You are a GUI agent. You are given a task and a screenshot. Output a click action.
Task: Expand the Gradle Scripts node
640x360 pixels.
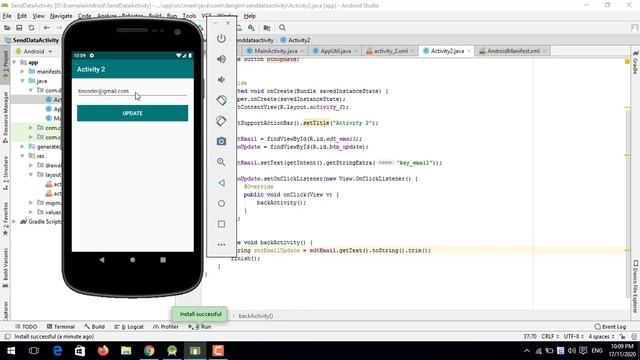coord(15,222)
